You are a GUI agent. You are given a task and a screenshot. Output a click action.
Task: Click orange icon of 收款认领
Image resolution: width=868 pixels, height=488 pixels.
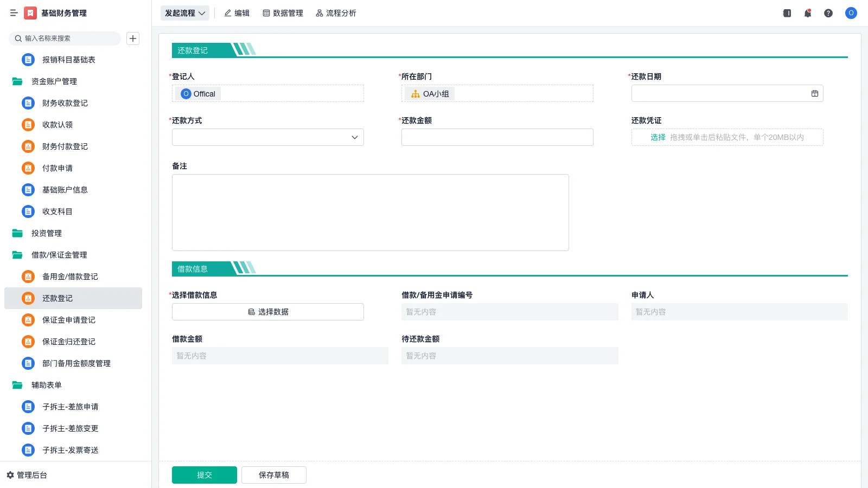point(28,125)
